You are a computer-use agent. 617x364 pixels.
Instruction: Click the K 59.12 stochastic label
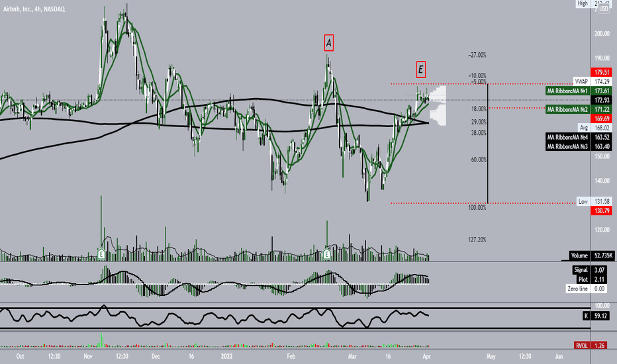[x=596, y=316]
